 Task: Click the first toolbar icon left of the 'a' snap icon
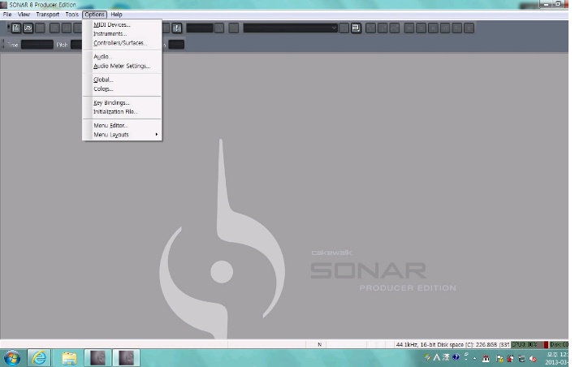[344, 28]
